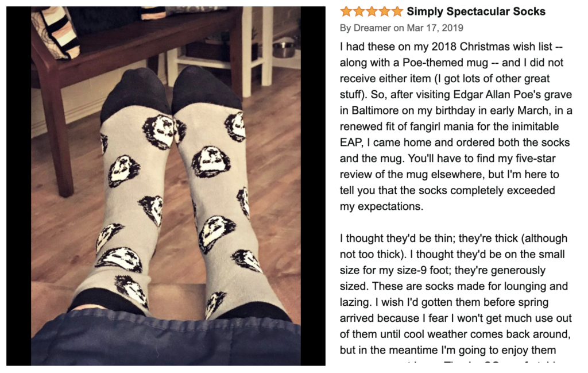Open the socks review photo

pos(166,186)
